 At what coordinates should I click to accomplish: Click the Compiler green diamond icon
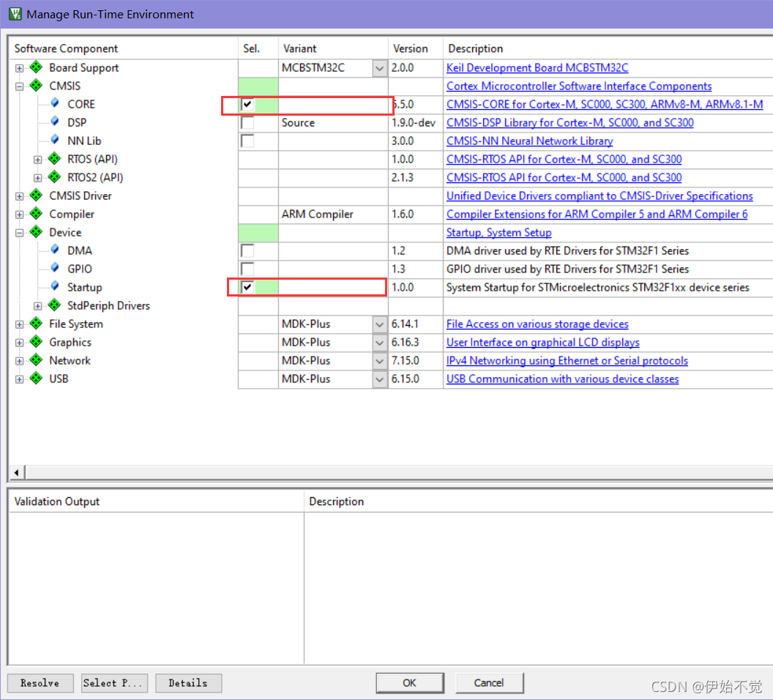coord(36,213)
